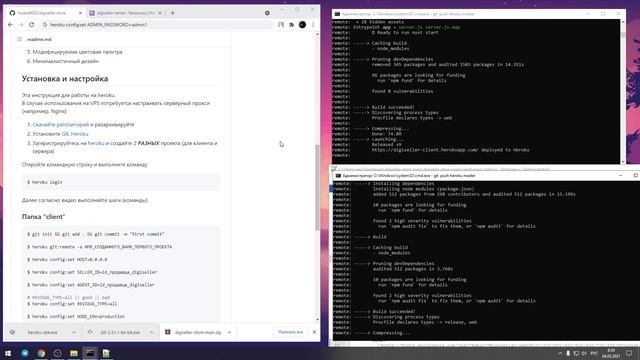Open the 'Скачайте репозиторий' link
Viewport: 640px width, 360px height.
(60, 124)
